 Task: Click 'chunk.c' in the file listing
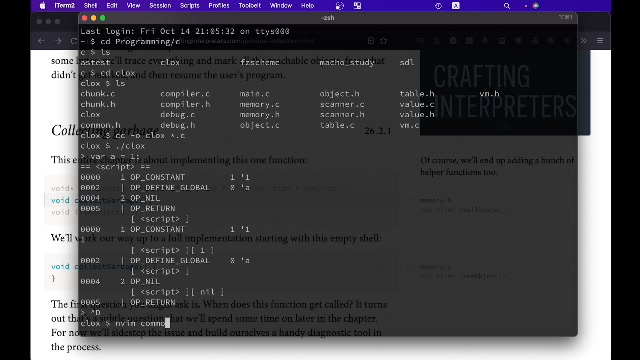[x=98, y=94]
